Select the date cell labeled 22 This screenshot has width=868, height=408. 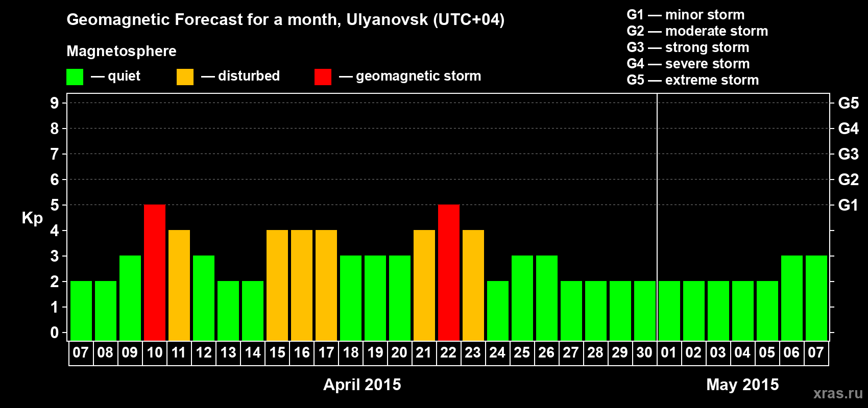coord(449,353)
